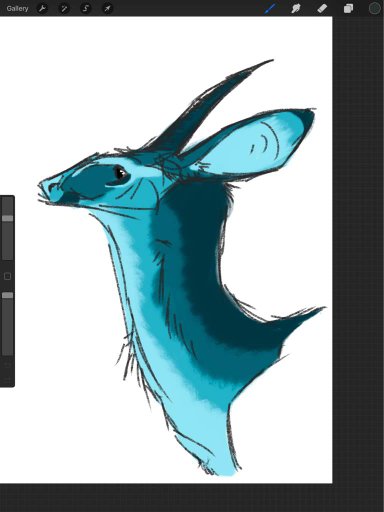
Task: Click the brush opacity slider handle
Action: click(x=8, y=295)
